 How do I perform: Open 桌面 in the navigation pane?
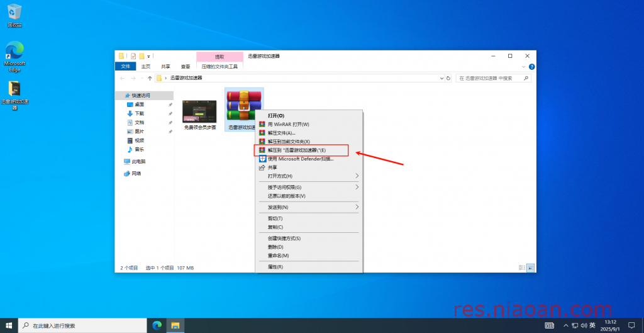(x=139, y=104)
